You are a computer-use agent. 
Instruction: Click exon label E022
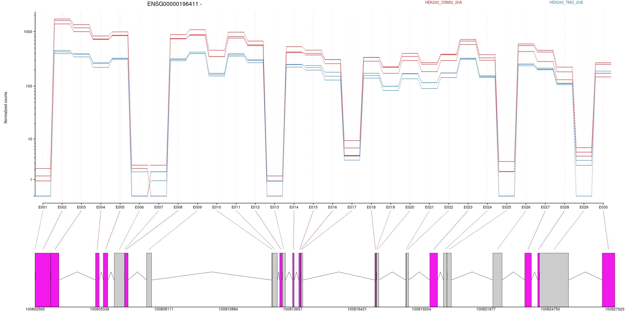[449, 207]
